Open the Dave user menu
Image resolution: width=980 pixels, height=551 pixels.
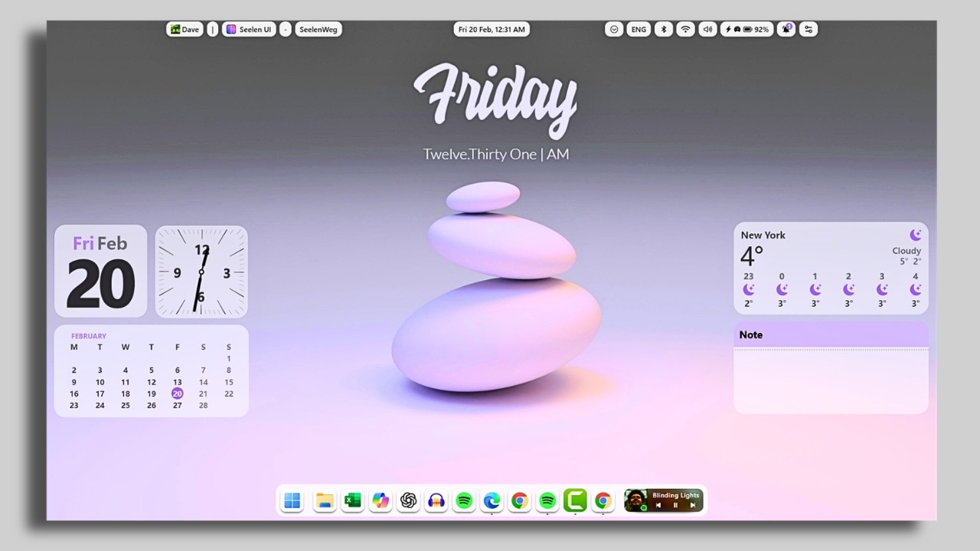click(185, 30)
